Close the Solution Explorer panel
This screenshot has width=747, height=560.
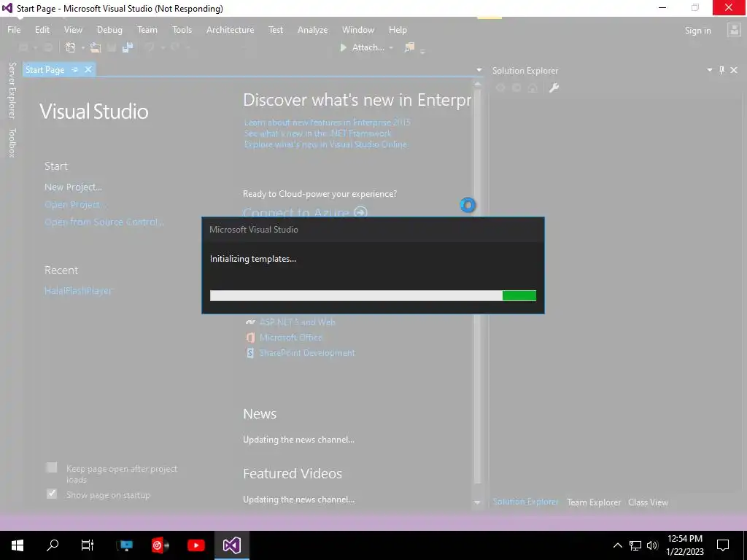click(x=734, y=70)
